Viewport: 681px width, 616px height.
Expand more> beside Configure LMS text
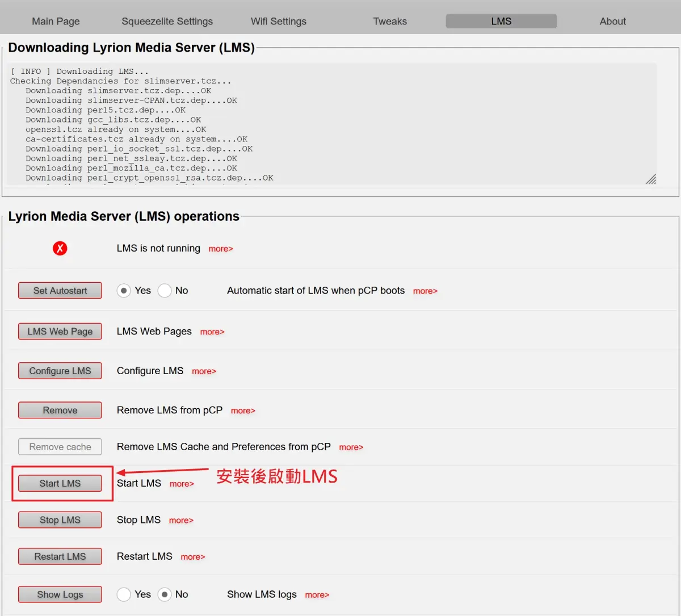(204, 371)
